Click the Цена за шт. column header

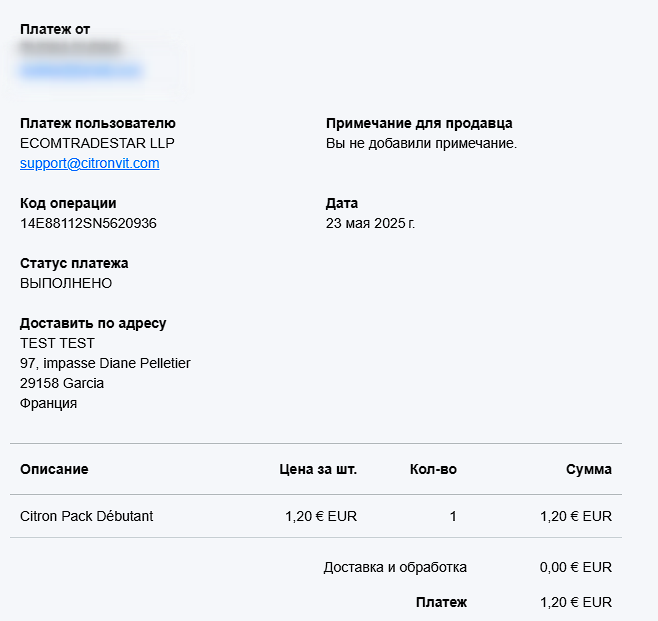click(318, 469)
